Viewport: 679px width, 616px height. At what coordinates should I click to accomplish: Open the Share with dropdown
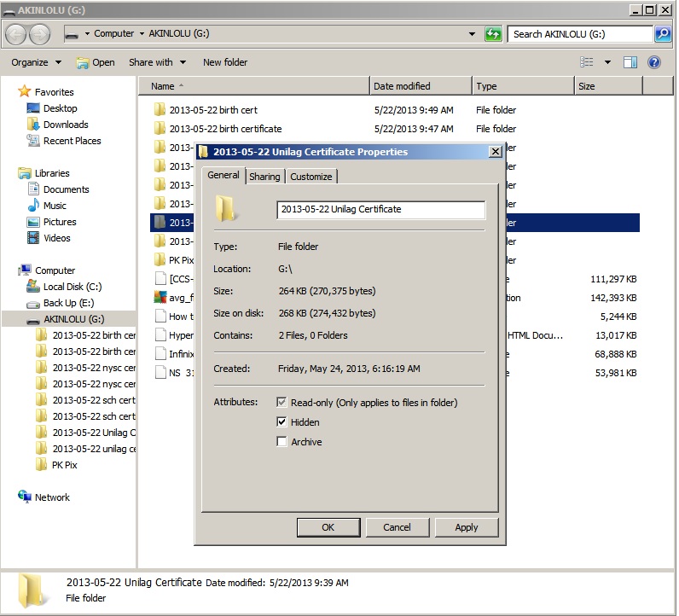pos(157,62)
